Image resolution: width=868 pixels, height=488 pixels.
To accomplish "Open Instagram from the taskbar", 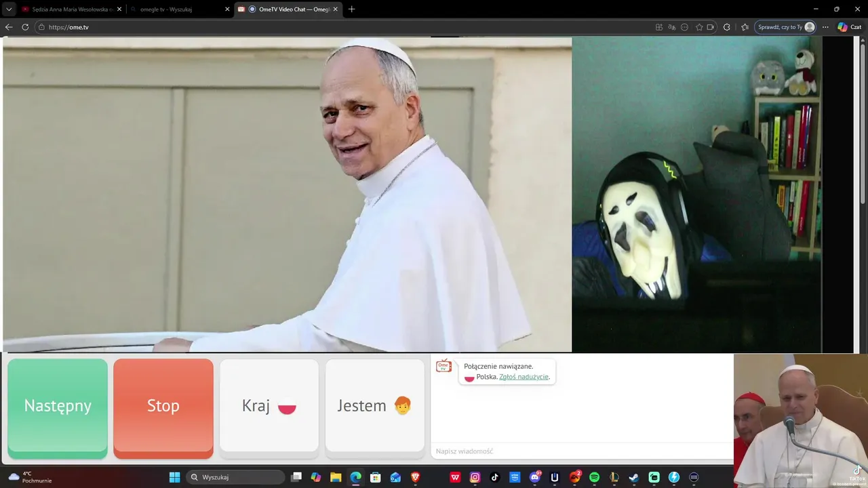I will point(475,477).
